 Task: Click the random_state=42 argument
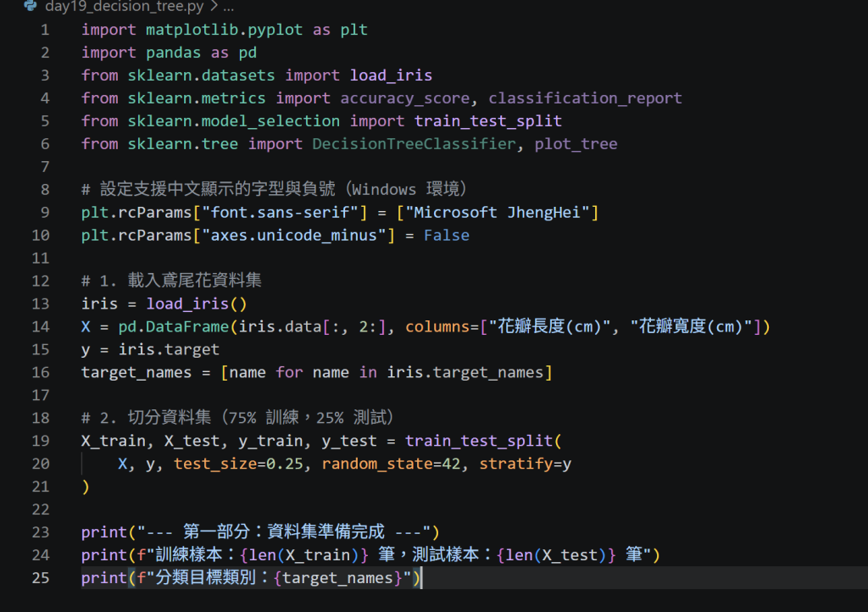391,464
